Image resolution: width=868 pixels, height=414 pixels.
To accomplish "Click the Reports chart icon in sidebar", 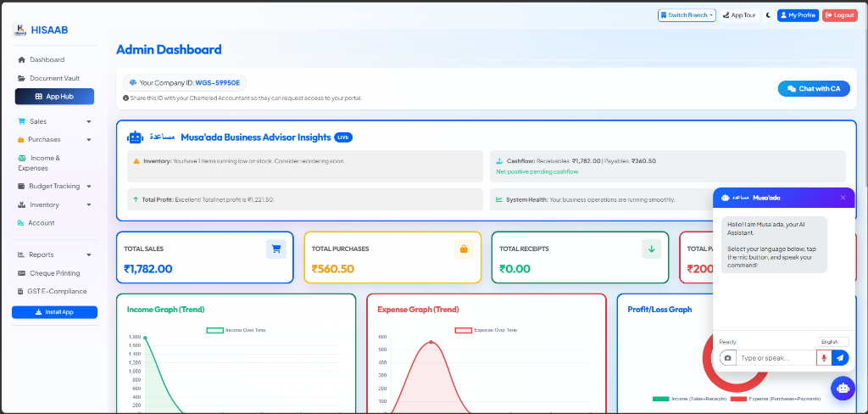I will click(21, 255).
